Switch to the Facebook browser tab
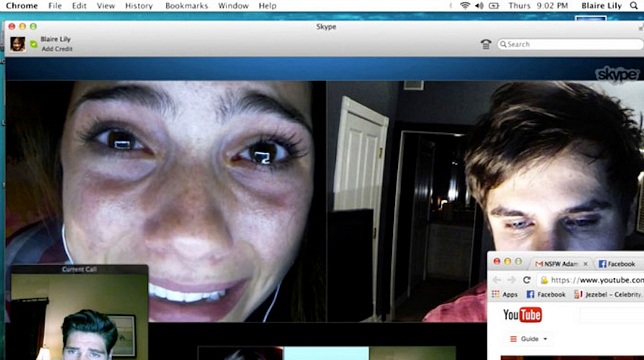The width and height of the screenshot is (644, 360). (617, 264)
